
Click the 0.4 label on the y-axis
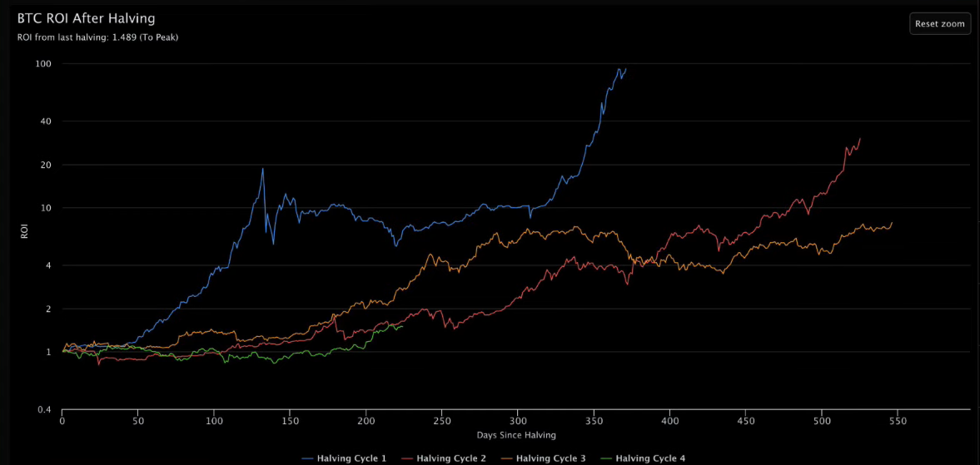click(43, 409)
